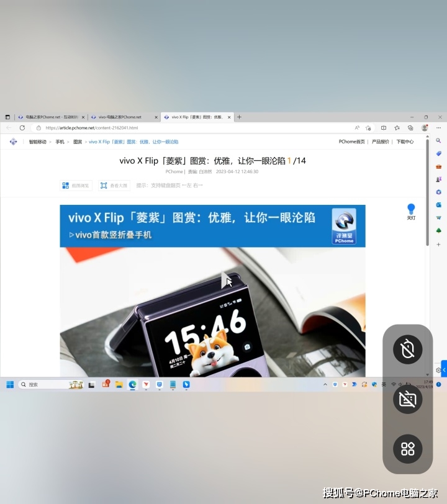Screen dimensions: 447x504
Task: Click the taskbar clock and date
Action: [425, 384]
